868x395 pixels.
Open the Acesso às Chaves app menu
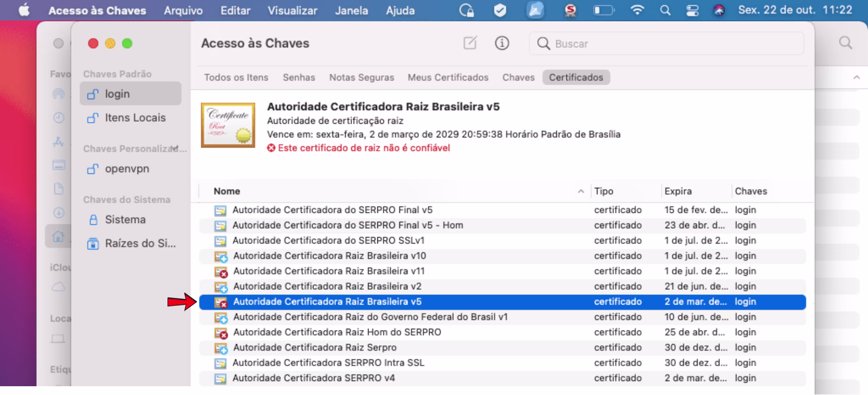point(97,11)
